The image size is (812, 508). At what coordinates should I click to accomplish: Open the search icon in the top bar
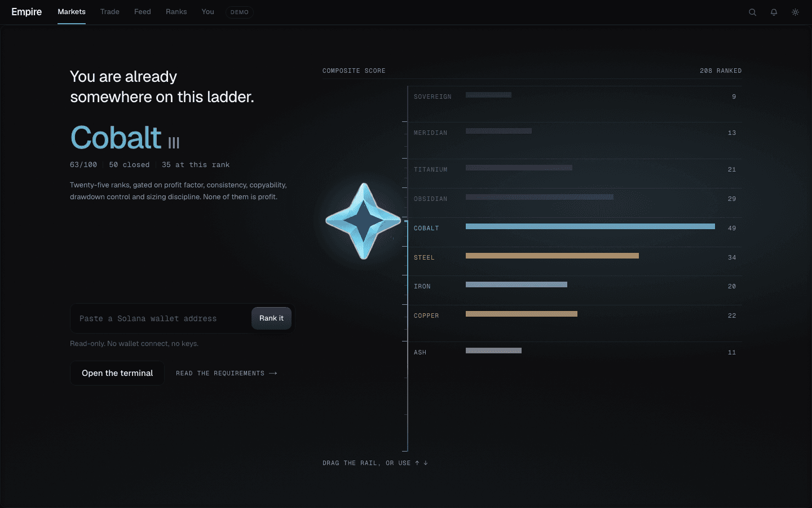pos(752,12)
